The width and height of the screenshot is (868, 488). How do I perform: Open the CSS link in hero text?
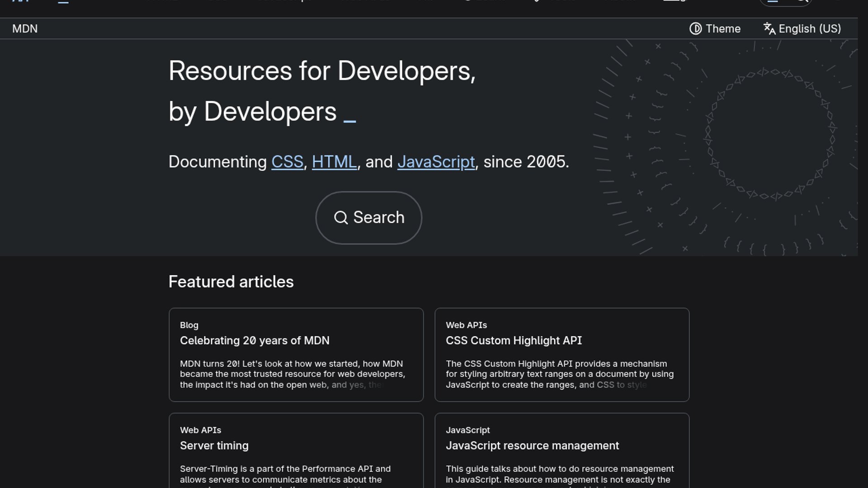(287, 162)
